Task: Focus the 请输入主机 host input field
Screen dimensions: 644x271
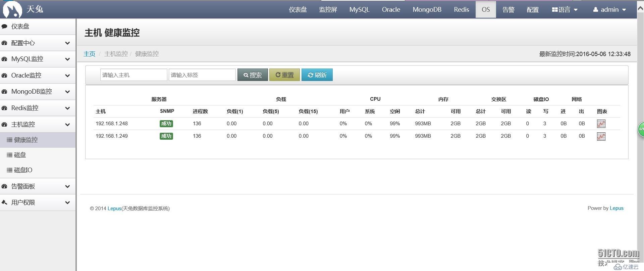Action: click(133, 75)
